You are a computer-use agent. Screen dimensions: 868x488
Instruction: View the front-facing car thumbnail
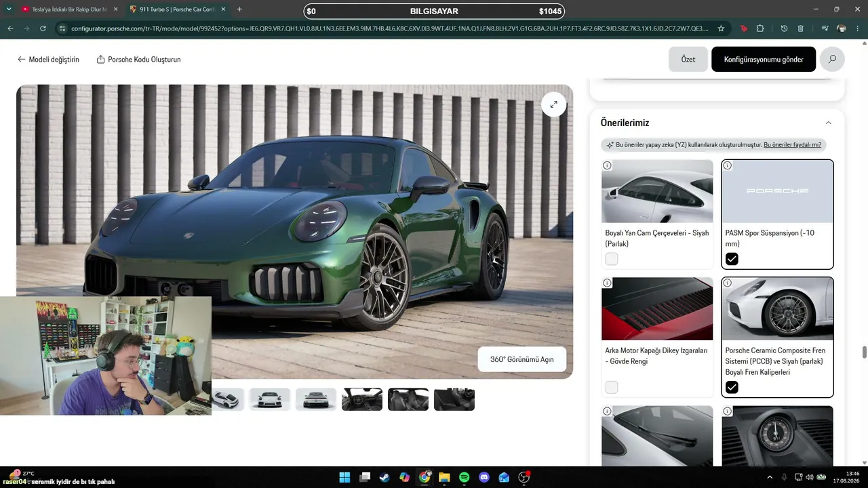click(270, 399)
